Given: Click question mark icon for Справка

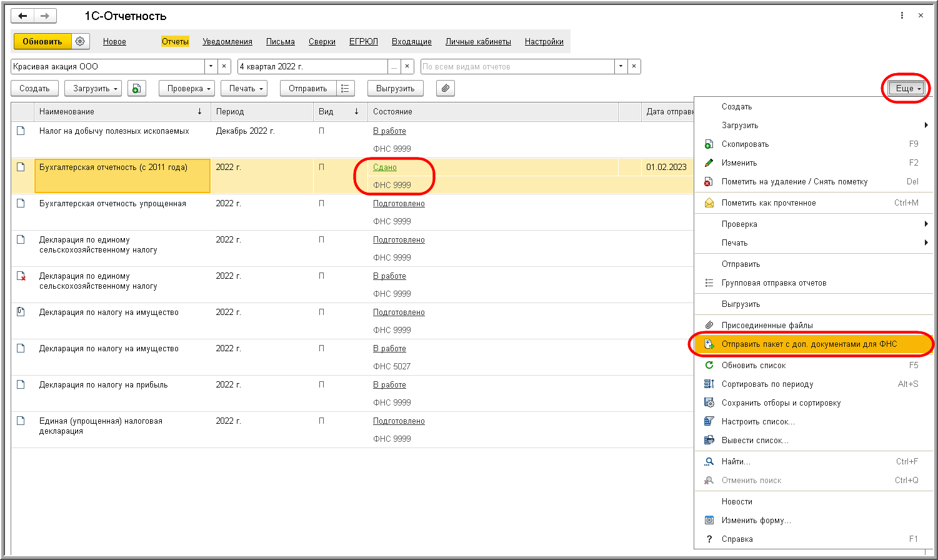Looking at the screenshot, I should point(709,539).
